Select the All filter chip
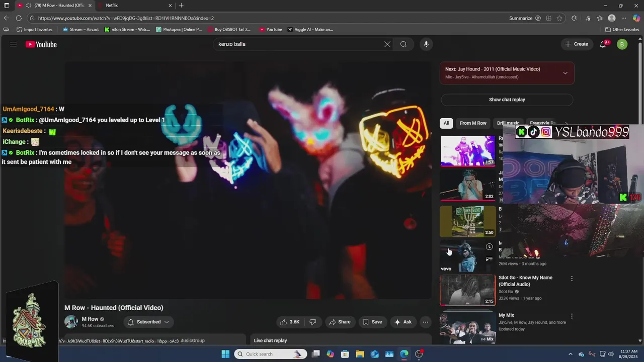644x362 pixels. click(446, 123)
